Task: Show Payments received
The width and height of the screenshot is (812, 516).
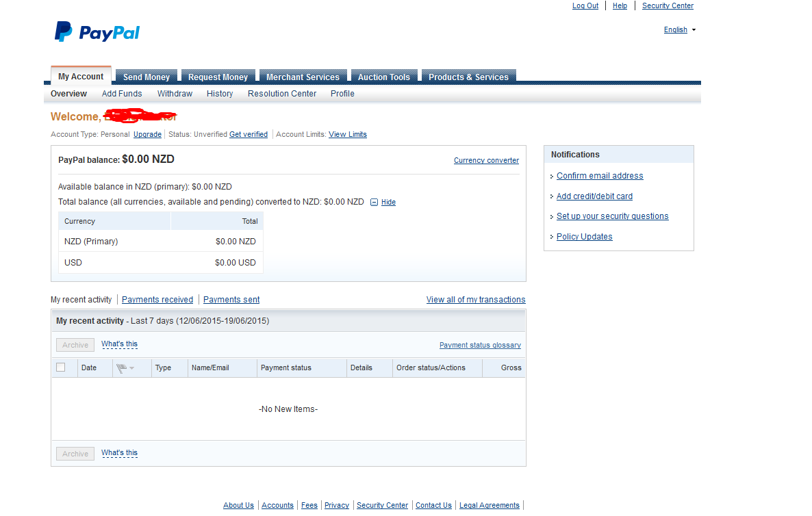Action: click(x=157, y=300)
